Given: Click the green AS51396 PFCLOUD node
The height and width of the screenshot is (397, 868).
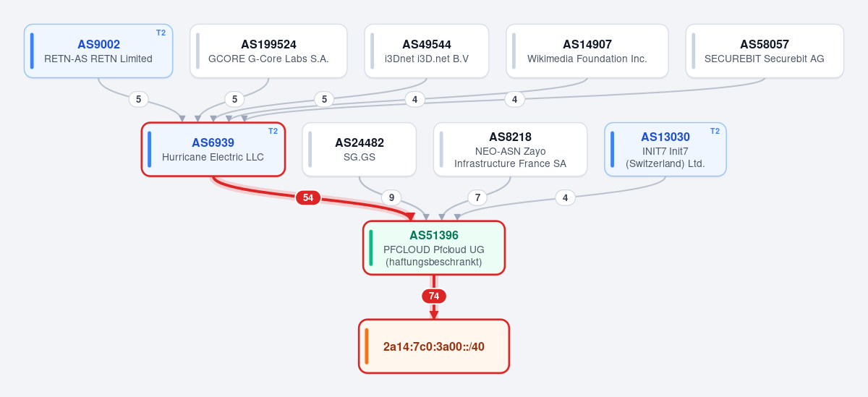Looking at the screenshot, I should (434, 248).
